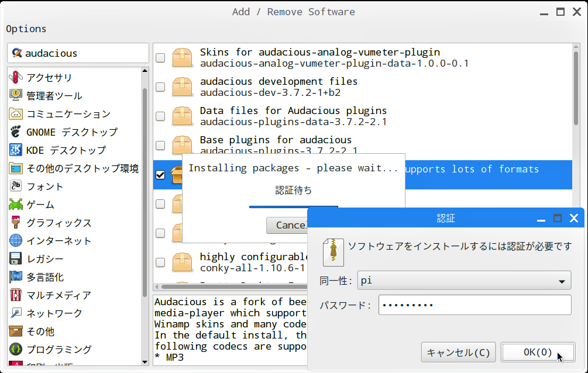Viewport: 588px width, 373px height.
Task: Close the 認証 authentication dialog
Action: click(574, 218)
